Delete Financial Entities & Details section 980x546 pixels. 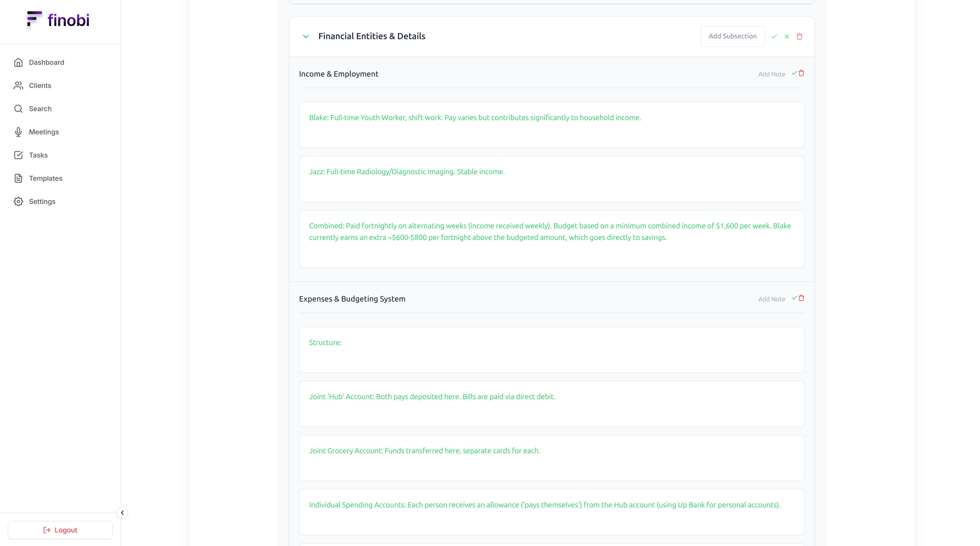point(799,36)
